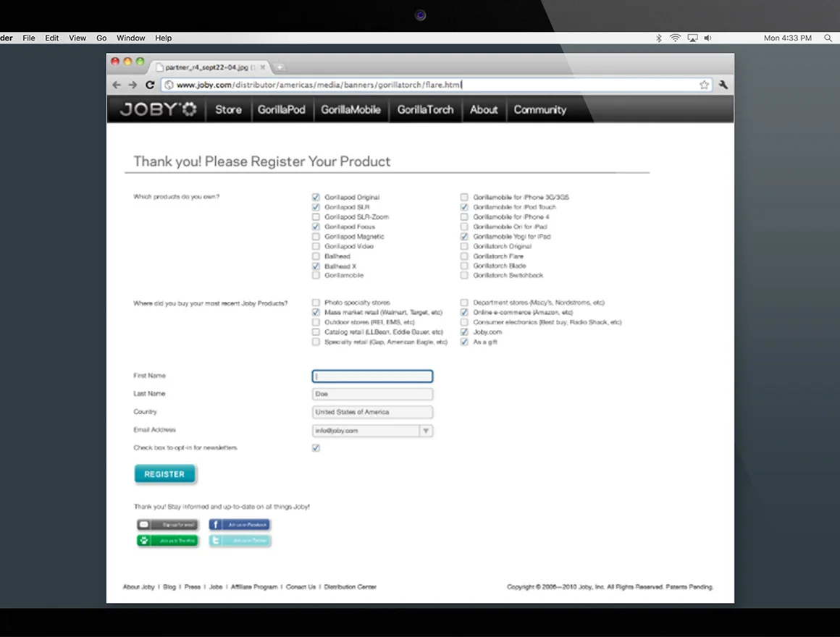The image size is (840, 637).
Task: Select the partner_r4_sept22-04.jpg browser tab
Action: point(211,67)
